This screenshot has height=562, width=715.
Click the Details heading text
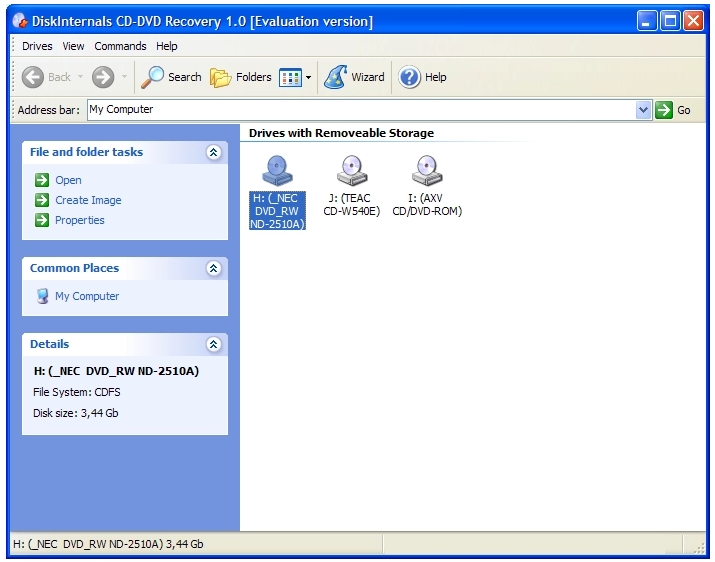(x=50, y=344)
